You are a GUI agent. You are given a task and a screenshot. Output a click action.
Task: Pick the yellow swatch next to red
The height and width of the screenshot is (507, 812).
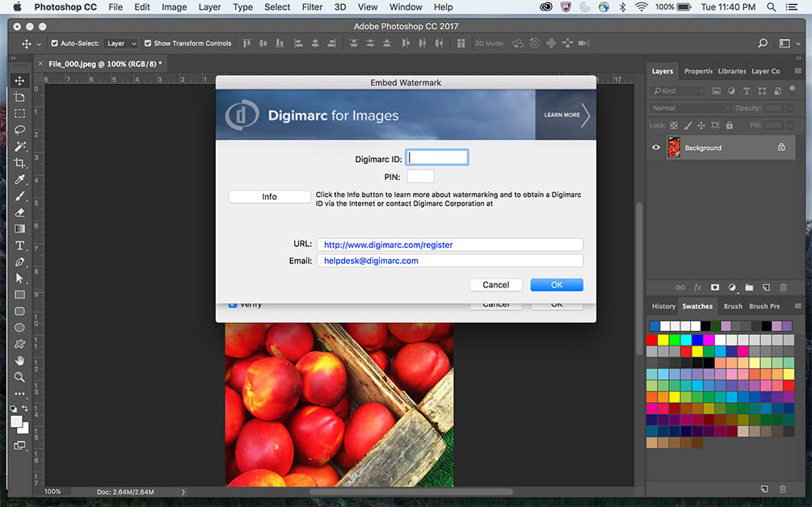coord(663,340)
